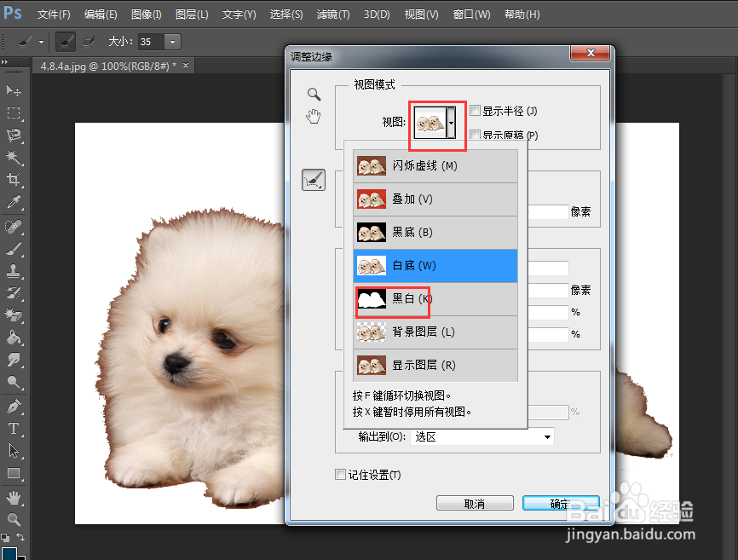Select the Eyedropper tool
Viewport: 738px width, 560px height.
pos(13,202)
